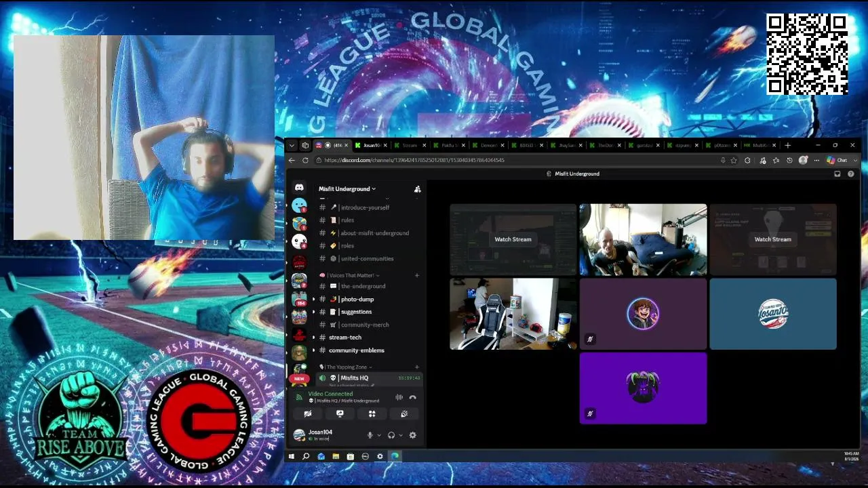Select the Josan104 logo participant tile
The width and height of the screenshot is (868, 488).
pyautogui.click(x=773, y=314)
